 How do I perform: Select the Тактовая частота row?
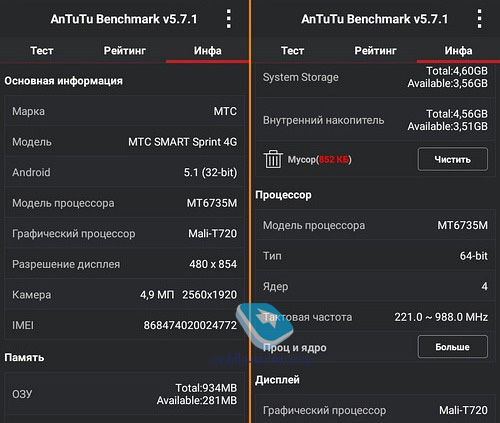tap(375, 317)
